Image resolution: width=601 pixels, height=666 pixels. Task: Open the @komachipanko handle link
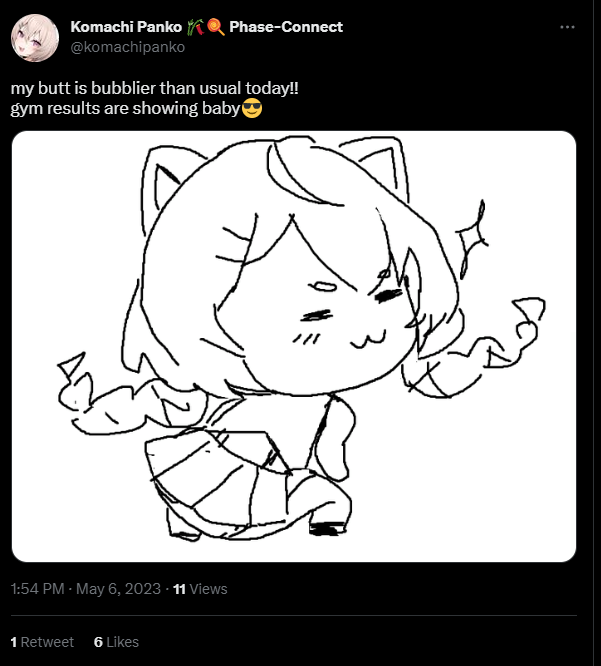127,47
